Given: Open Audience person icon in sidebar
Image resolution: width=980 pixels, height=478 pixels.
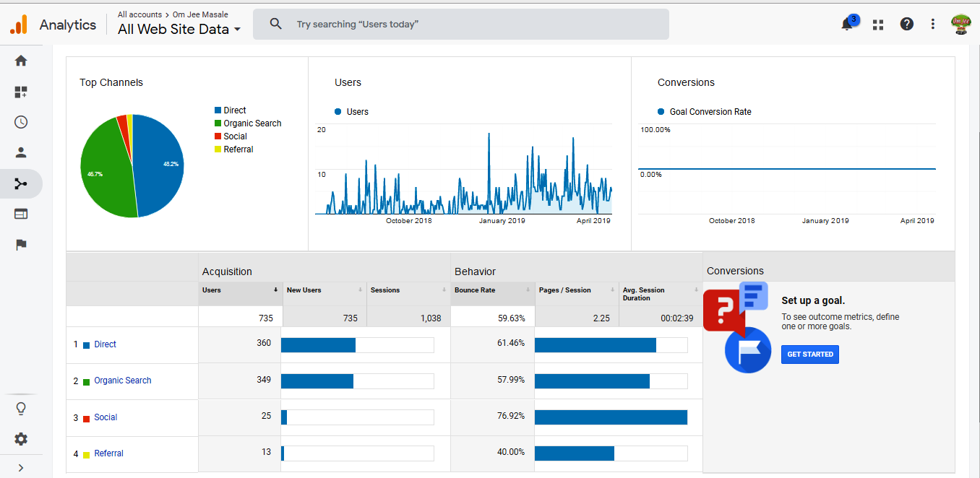Looking at the screenshot, I should coord(21,152).
